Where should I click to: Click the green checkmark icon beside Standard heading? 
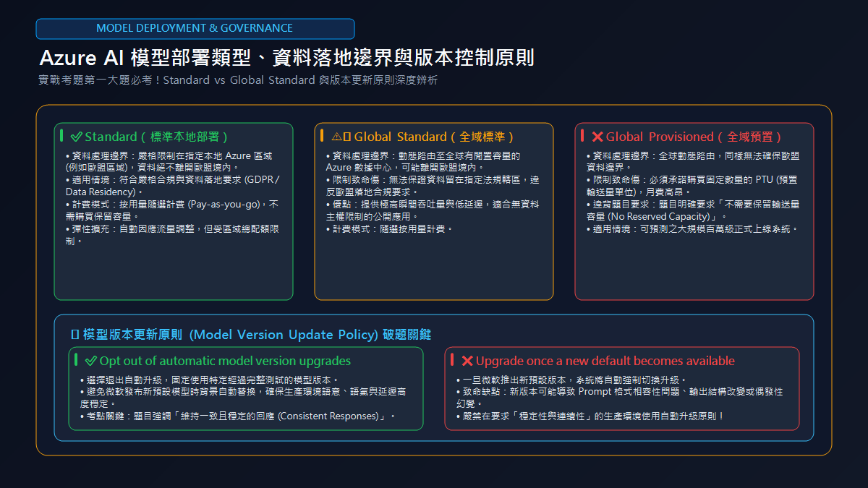pos(77,137)
